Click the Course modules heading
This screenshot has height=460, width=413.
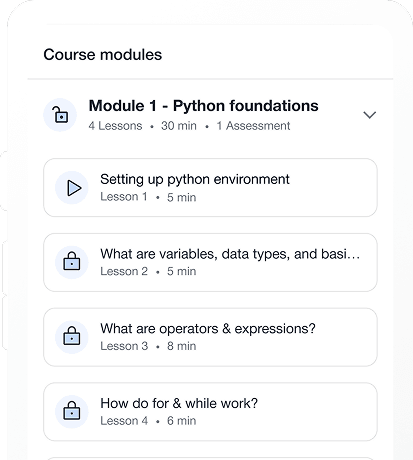pyautogui.click(x=103, y=55)
